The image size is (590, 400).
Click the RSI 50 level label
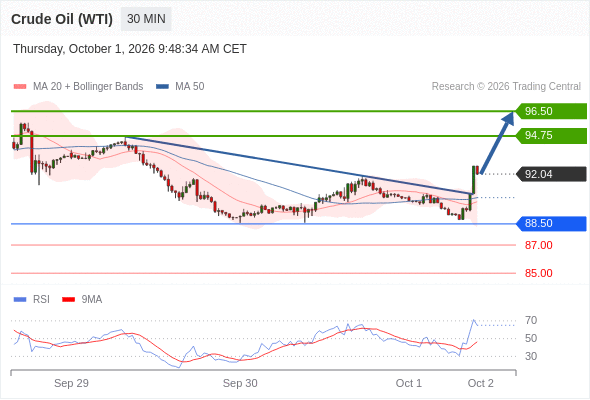click(531, 338)
